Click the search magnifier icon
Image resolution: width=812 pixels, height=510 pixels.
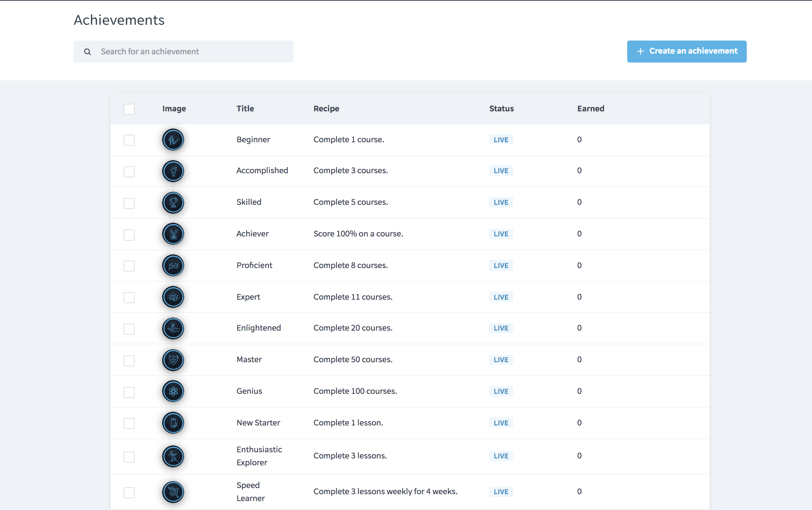(x=88, y=52)
